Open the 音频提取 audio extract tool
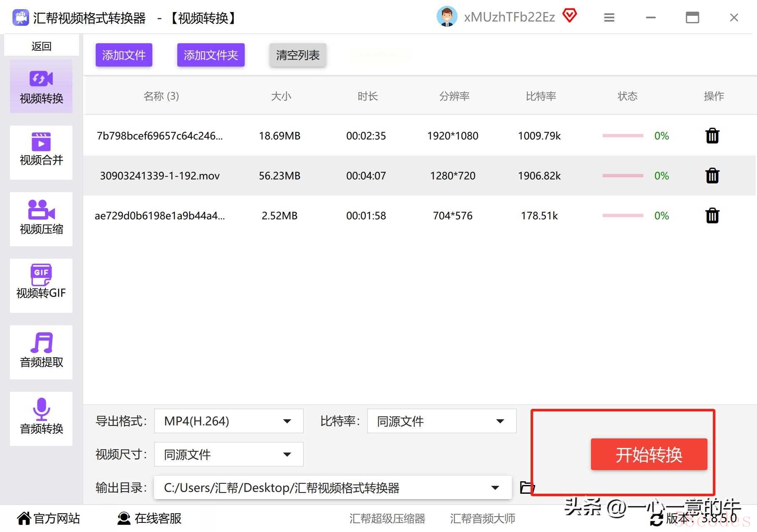The width and height of the screenshot is (757, 532). coord(41,352)
